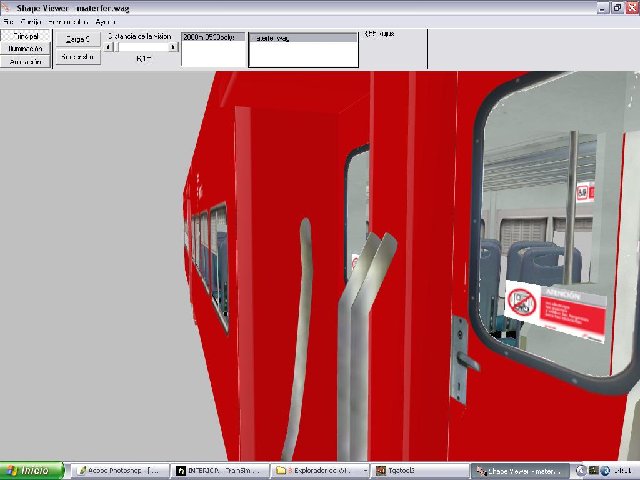
Task: Switch to Adobe Photoshop in taskbar
Action: (x=119, y=470)
